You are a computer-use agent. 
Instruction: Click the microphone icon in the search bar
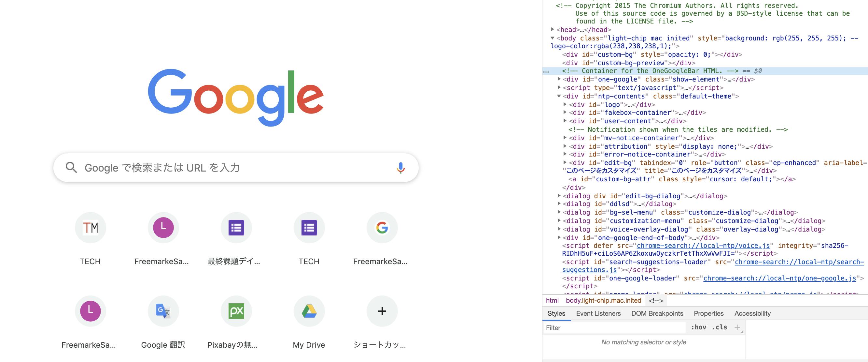click(x=401, y=167)
